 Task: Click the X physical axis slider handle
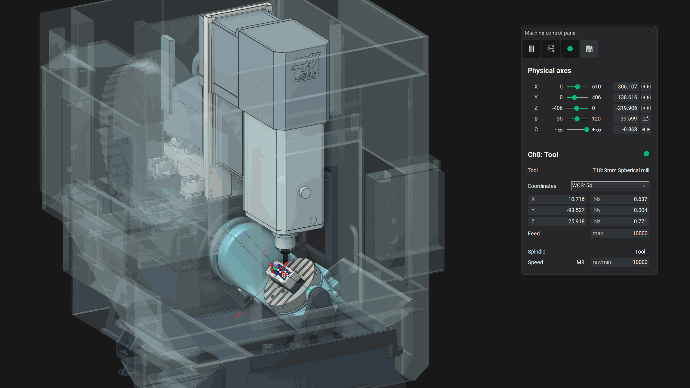point(577,87)
